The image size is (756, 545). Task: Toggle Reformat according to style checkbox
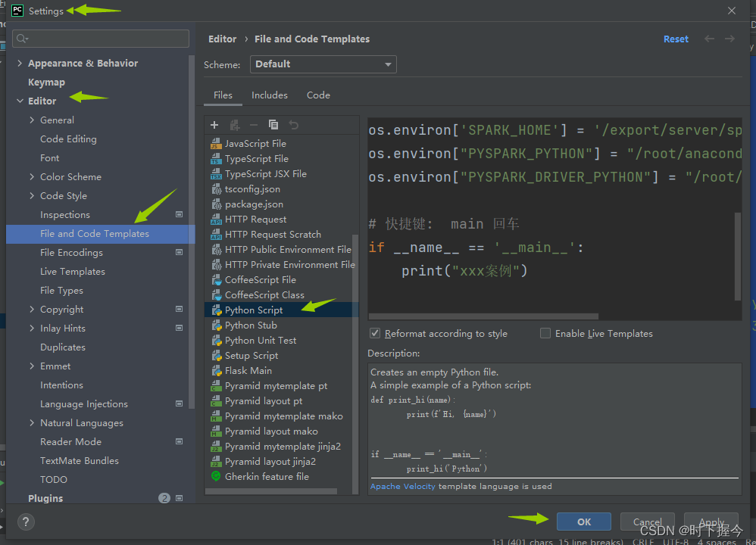point(375,333)
